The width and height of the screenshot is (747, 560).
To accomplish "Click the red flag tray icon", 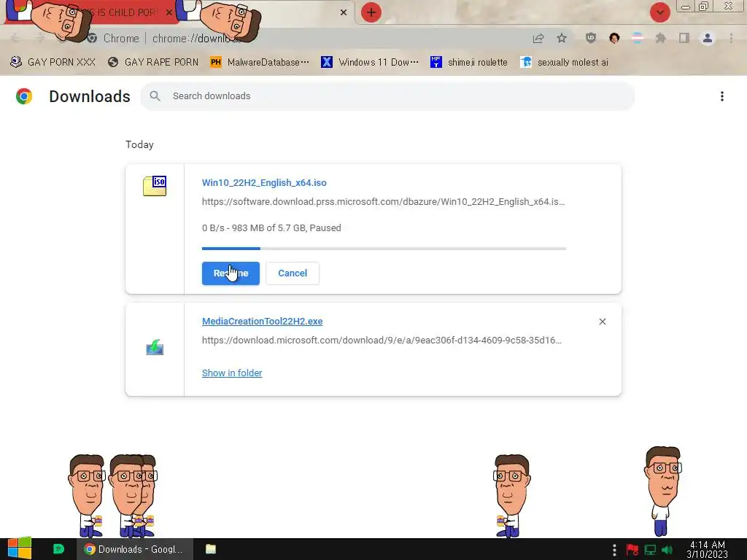I will [x=632, y=550].
